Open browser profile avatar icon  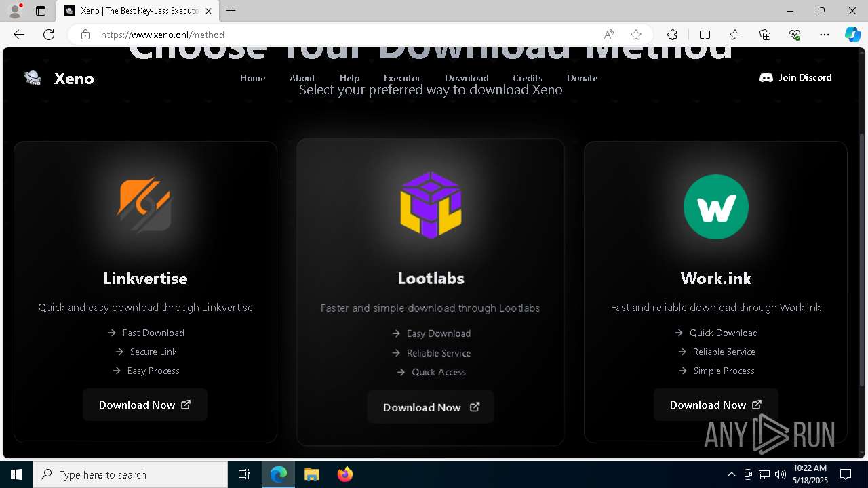(x=15, y=11)
